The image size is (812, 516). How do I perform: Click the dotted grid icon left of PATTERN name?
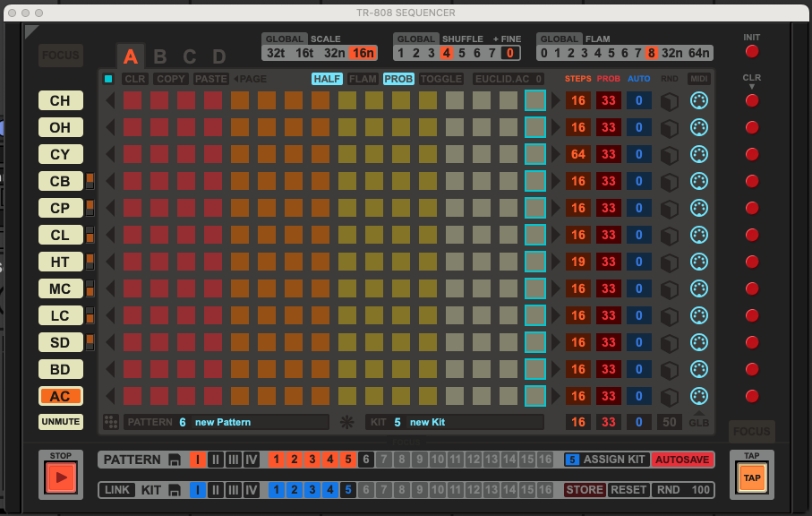tap(111, 422)
